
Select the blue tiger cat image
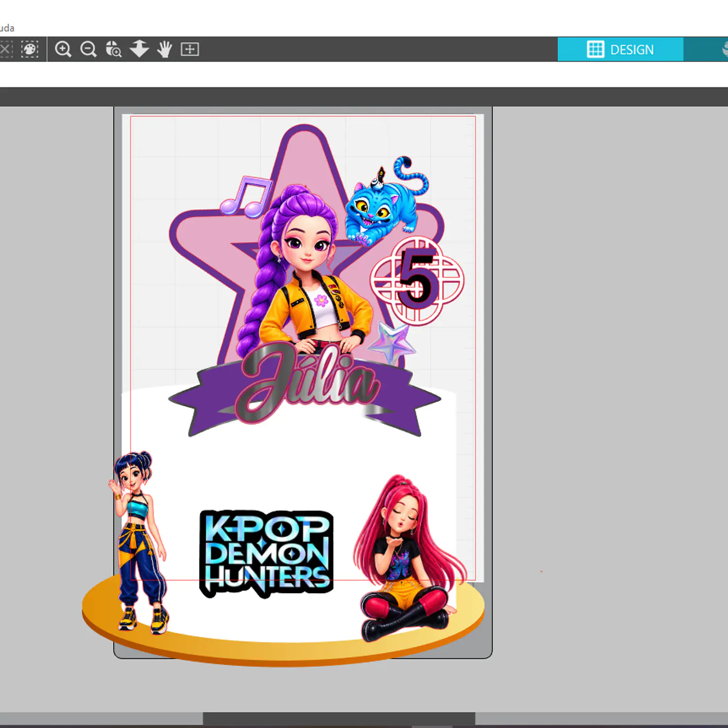387,200
